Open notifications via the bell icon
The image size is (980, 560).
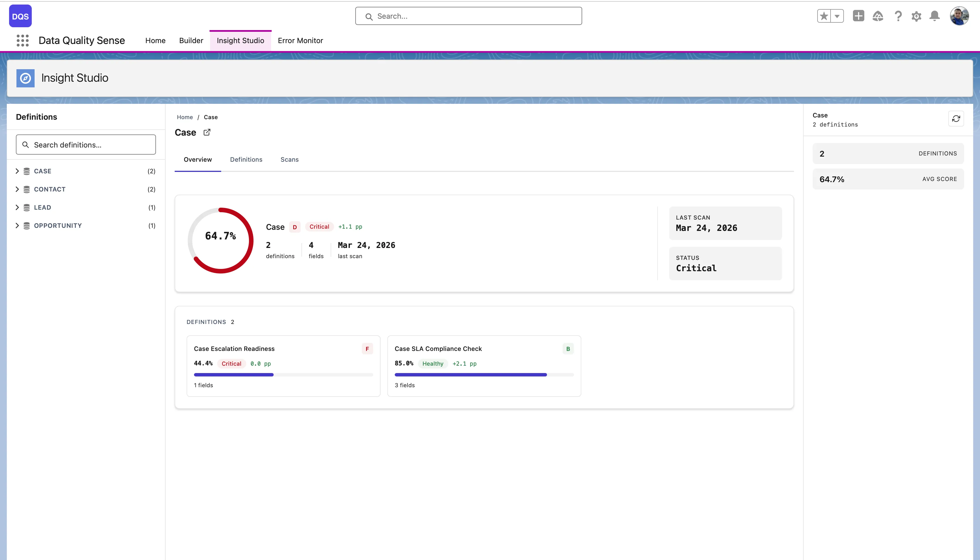tap(934, 16)
